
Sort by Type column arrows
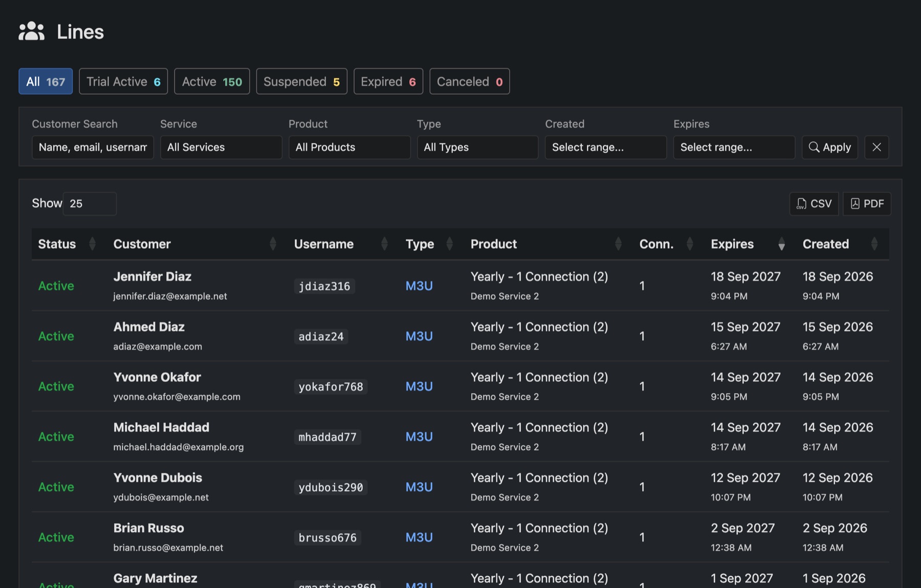pyautogui.click(x=449, y=244)
